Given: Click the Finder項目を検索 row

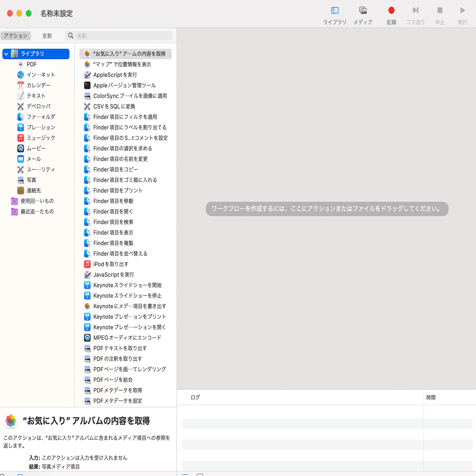Looking at the screenshot, I should [126, 222].
